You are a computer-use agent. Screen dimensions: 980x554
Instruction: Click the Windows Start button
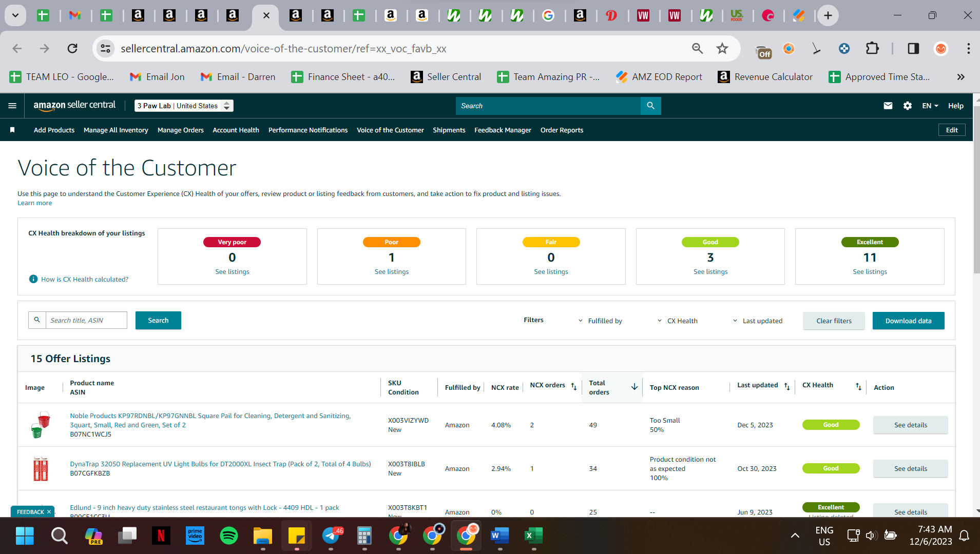click(x=25, y=536)
